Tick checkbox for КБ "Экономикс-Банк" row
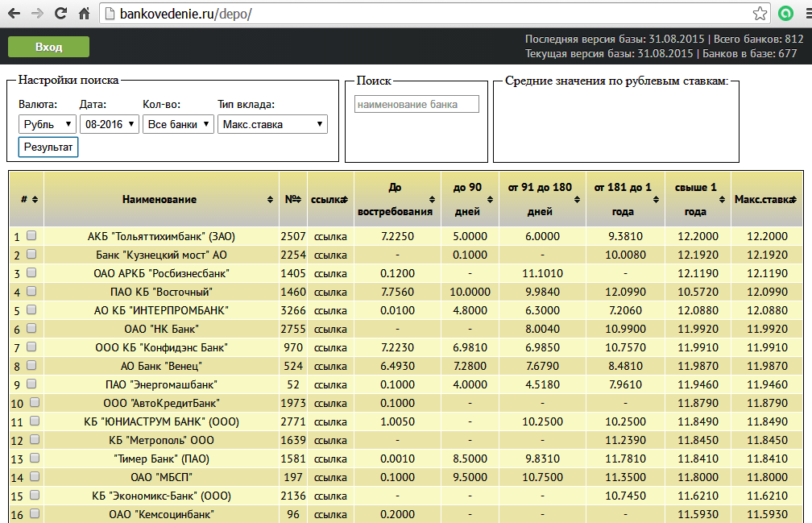This screenshot has height=523, width=812. (x=35, y=495)
